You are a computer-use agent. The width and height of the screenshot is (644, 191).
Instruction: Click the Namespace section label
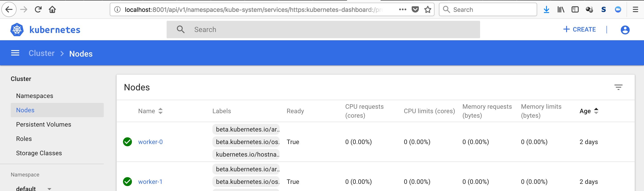pyautogui.click(x=25, y=174)
